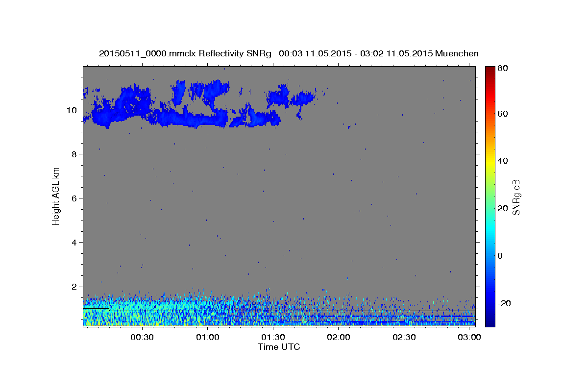Click the dark red top of colorbar
Viewport: 588px width, 392px height.
(490, 70)
